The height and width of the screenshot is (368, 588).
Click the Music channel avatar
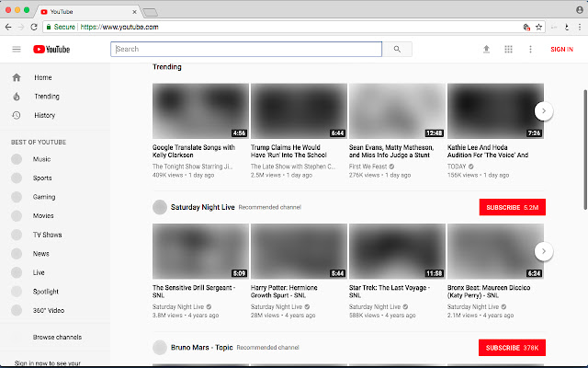tap(17, 159)
